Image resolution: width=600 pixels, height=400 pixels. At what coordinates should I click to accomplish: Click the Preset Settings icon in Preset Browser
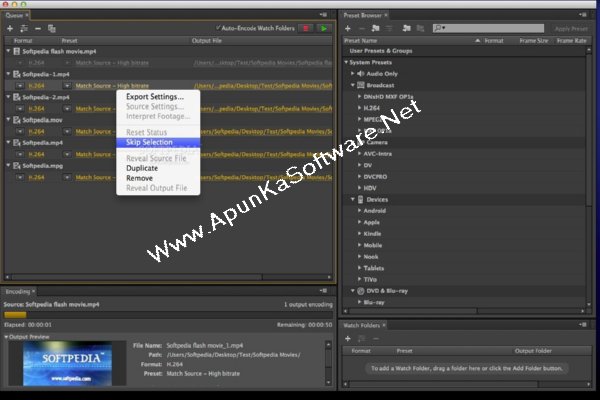[389, 28]
